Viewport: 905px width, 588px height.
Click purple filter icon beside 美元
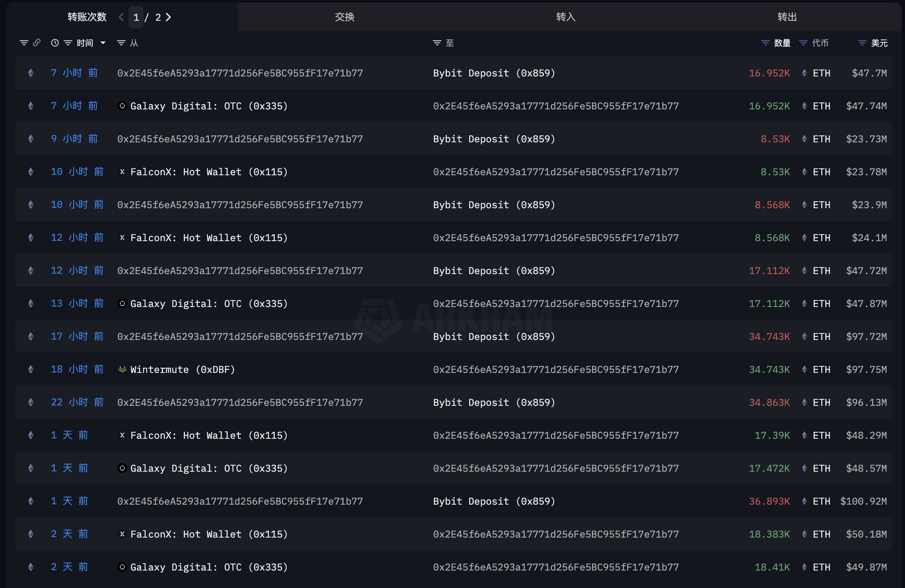(862, 43)
